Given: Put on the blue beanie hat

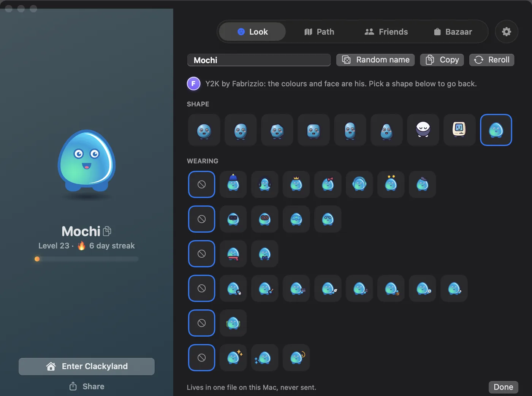Looking at the screenshot, I should 233,184.
